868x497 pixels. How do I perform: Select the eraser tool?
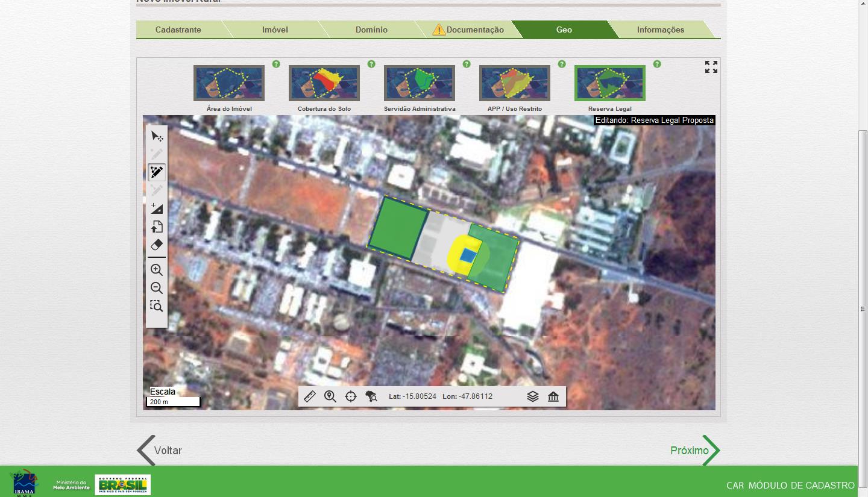point(157,245)
